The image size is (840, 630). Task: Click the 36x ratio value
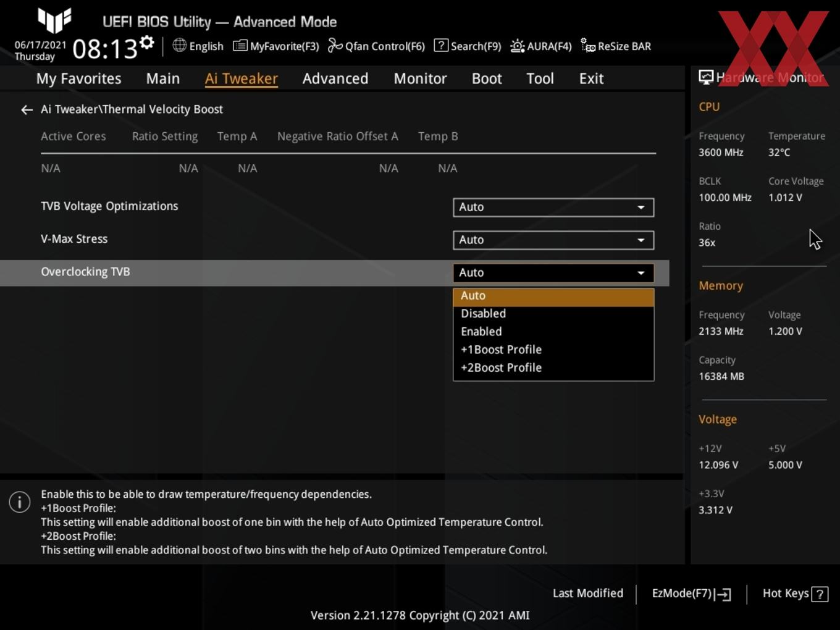(x=707, y=243)
